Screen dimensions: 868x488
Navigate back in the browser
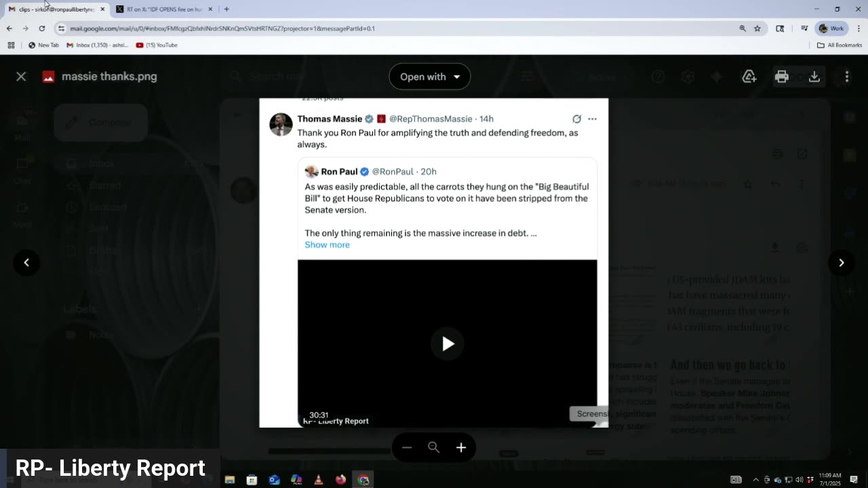click(x=9, y=28)
